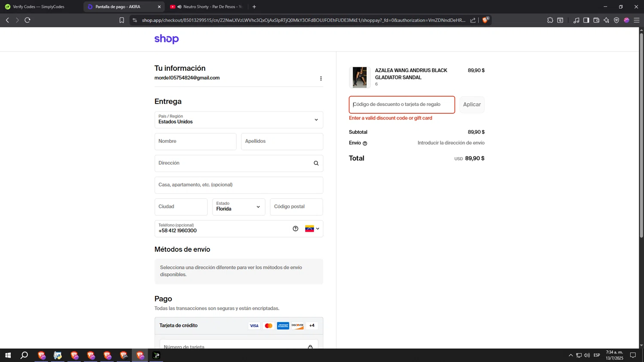The image size is (644, 362).
Task: Switch to Verify Codes — SimplyCodes tab
Action: [41, 7]
